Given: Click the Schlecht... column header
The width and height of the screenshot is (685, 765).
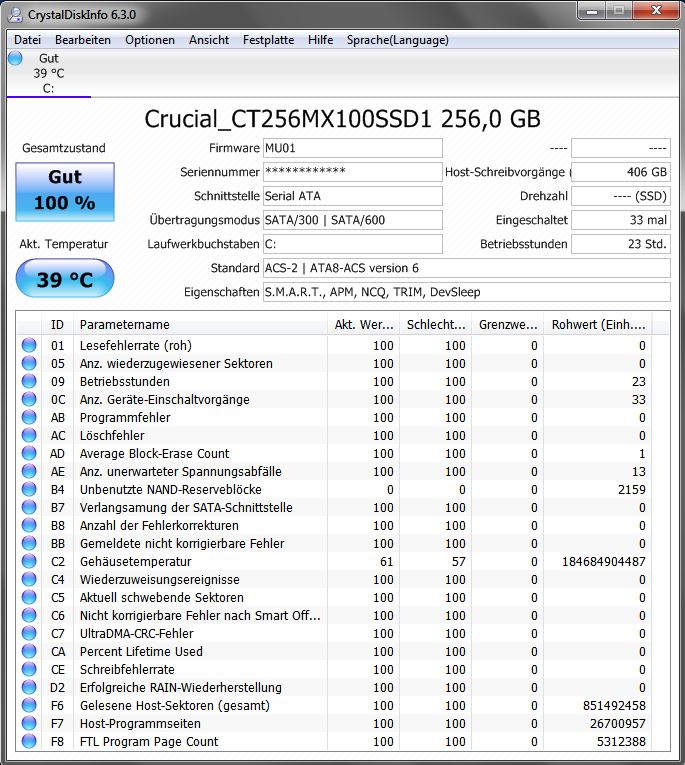Looking at the screenshot, I should [x=436, y=324].
